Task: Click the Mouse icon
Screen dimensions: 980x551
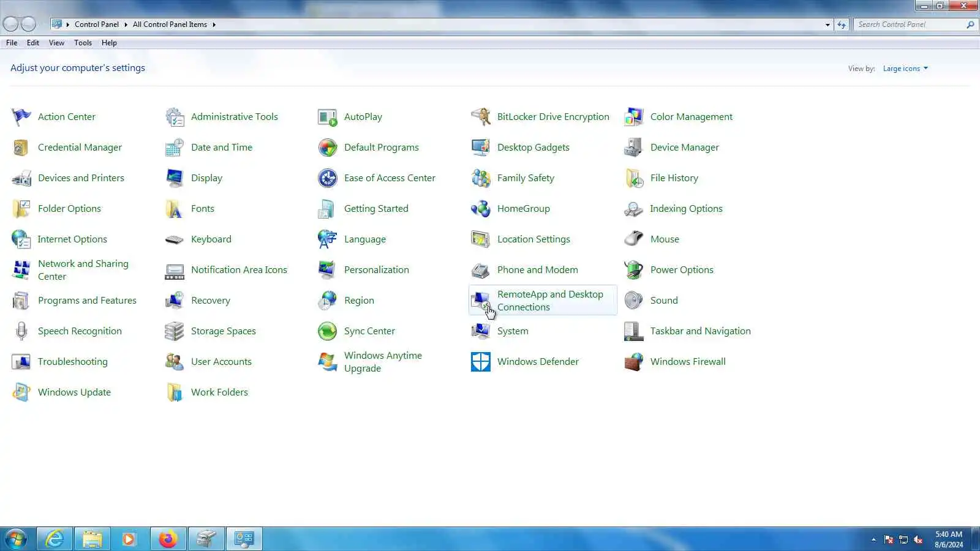Action: point(634,239)
